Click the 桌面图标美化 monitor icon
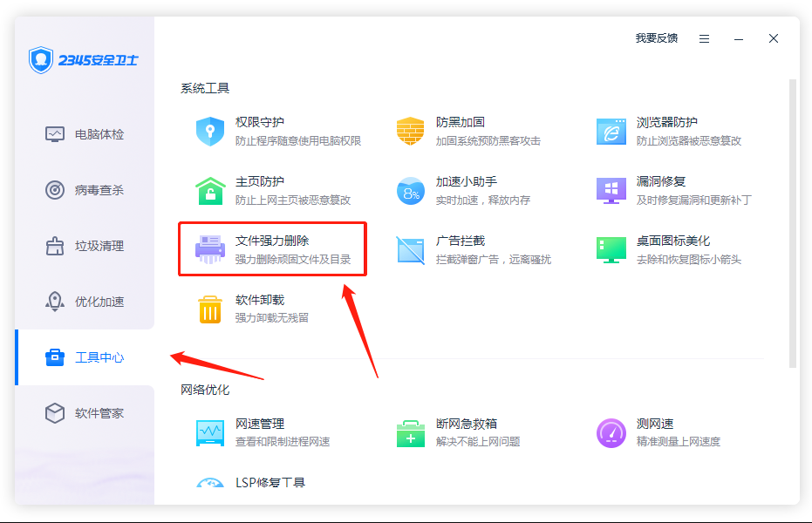 point(611,249)
